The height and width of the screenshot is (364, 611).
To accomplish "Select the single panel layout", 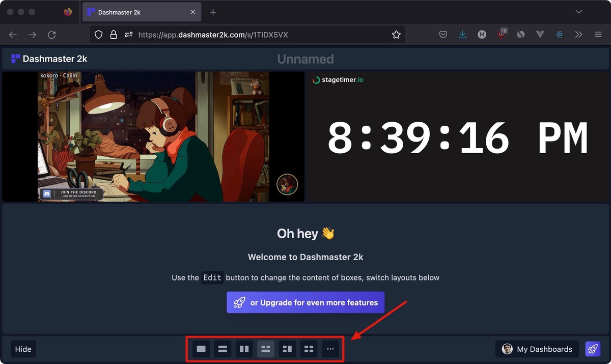I will point(201,349).
